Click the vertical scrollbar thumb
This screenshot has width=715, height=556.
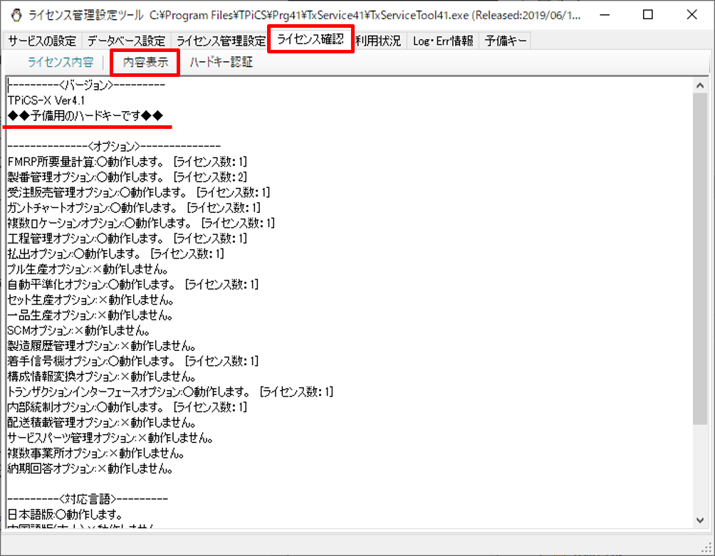point(700,259)
